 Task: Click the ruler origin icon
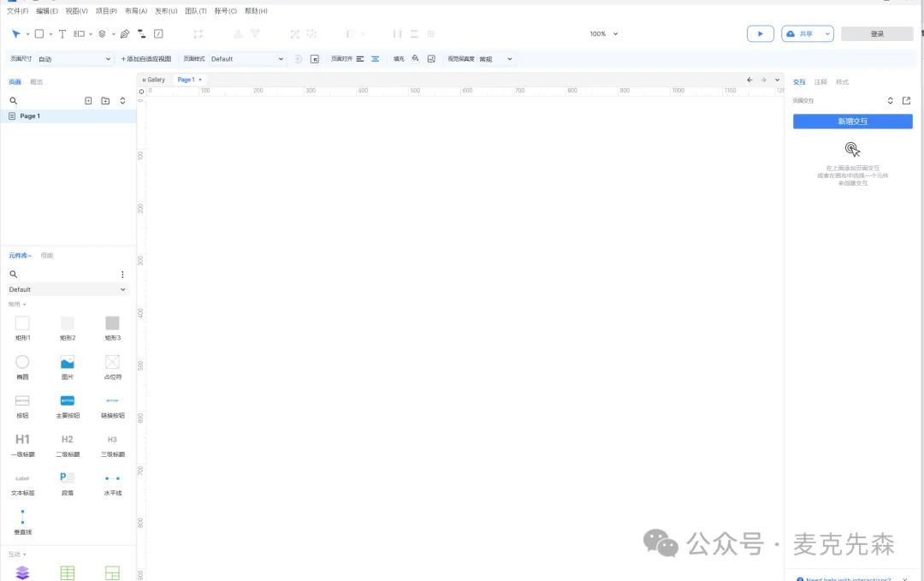(141, 92)
